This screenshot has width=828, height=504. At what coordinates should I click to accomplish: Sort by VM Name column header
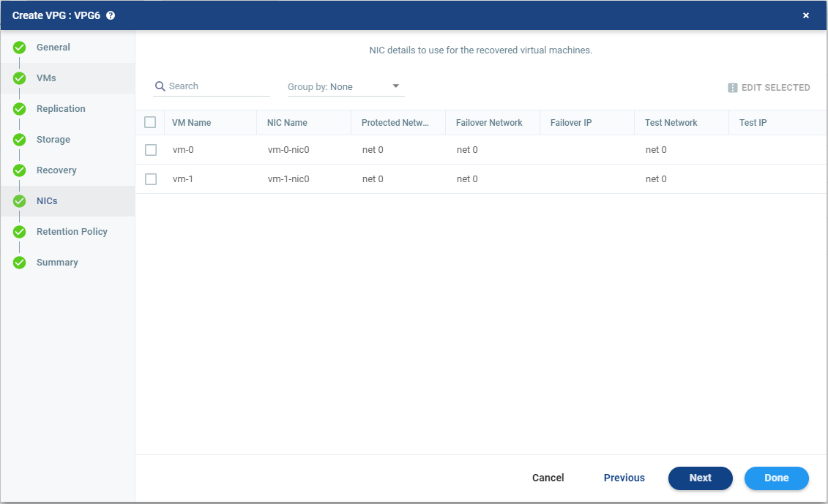[211, 122]
